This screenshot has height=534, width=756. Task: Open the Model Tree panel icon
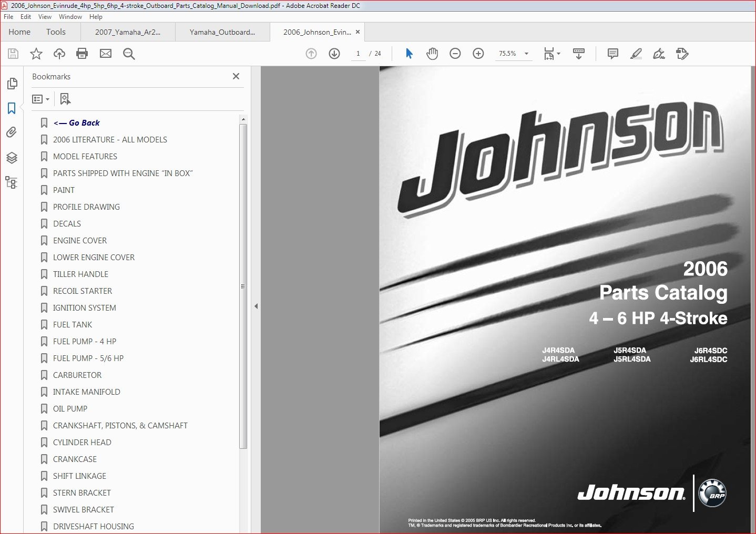tap(12, 182)
